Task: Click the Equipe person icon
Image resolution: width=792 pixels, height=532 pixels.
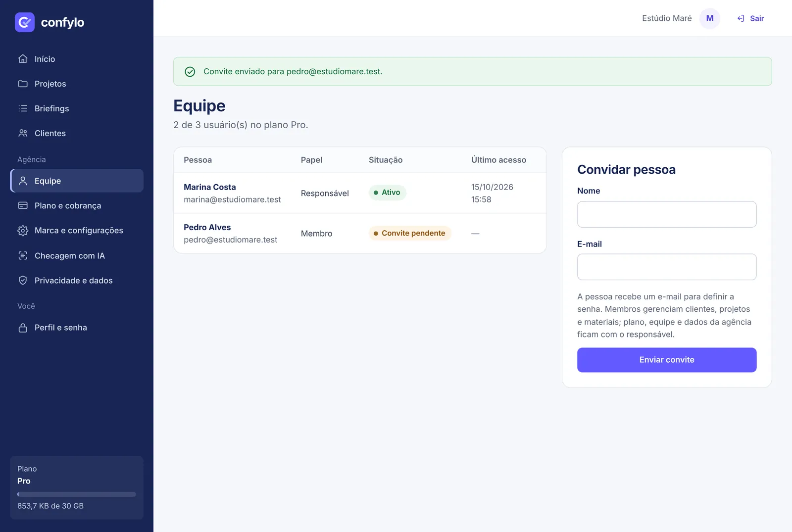Action: 23,181
